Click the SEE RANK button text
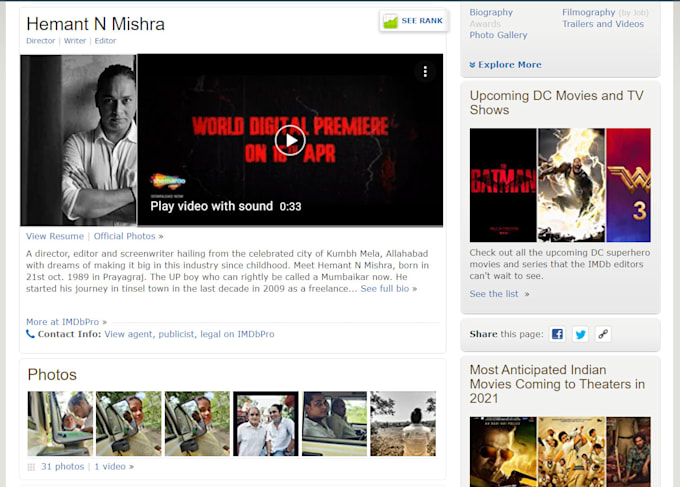 (x=422, y=21)
